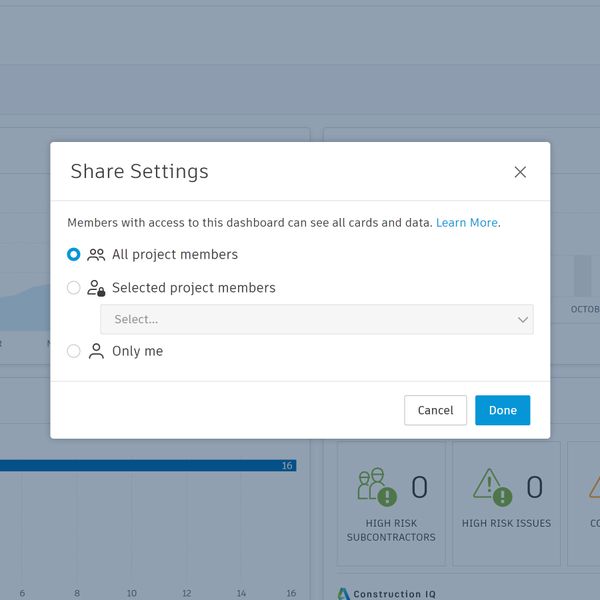Click the high risk subcontractors icon
Viewport: 600px width, 600px height.
(x=377, y=486)
